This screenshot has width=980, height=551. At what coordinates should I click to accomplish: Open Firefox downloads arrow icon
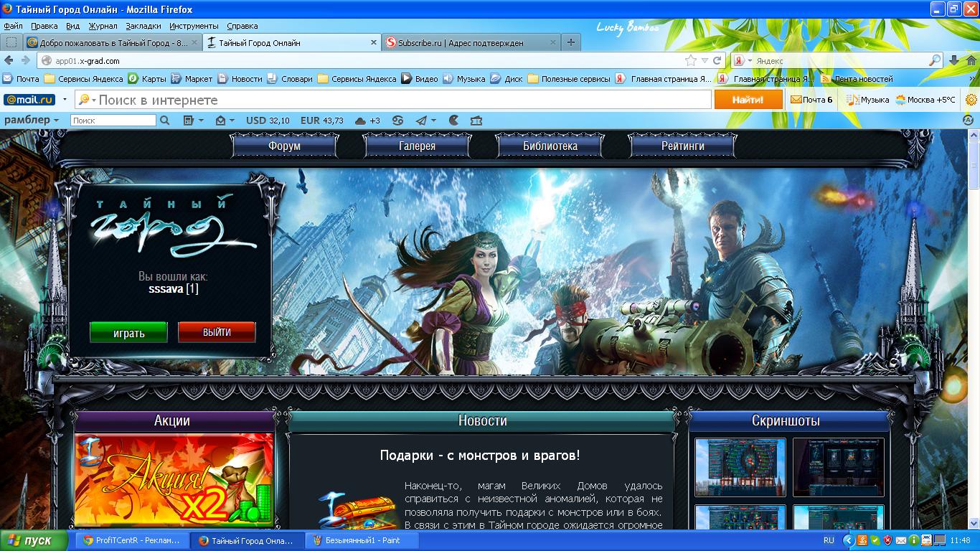pos(954,61)
